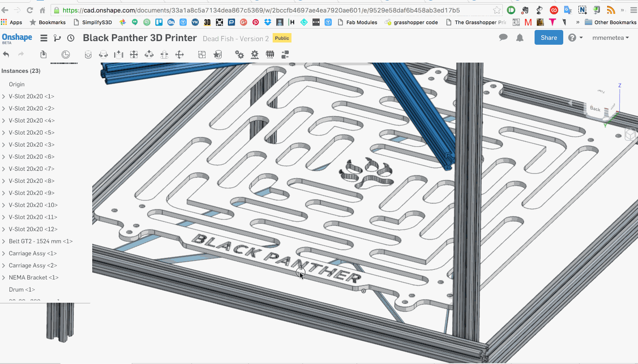Screen dimensions: 638x364
Task: Expand the V-Slot 20x20 <1> instance
Action: tap(4, 97)
